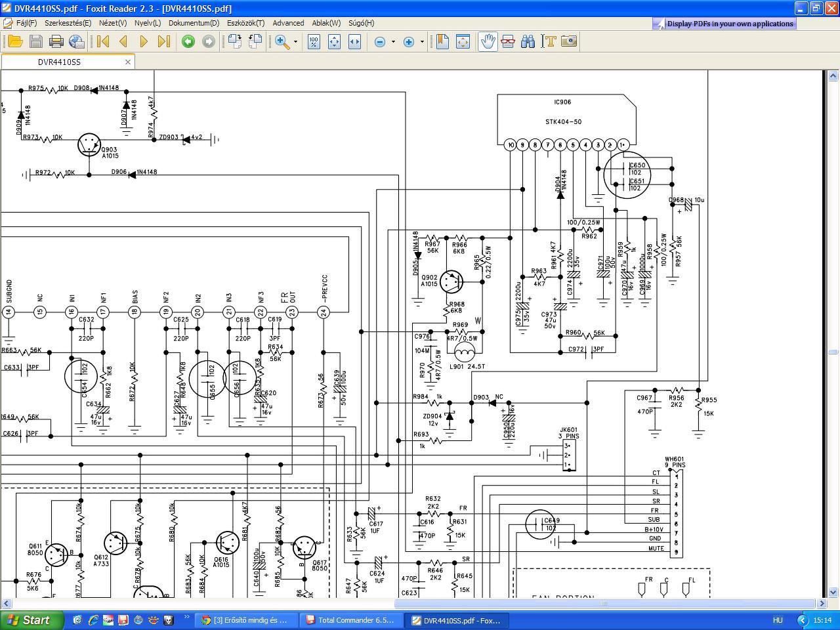The height and width of the screenshot is (630, 840).
Task: Expand hidden system tray icons
Action: [802, 620]
